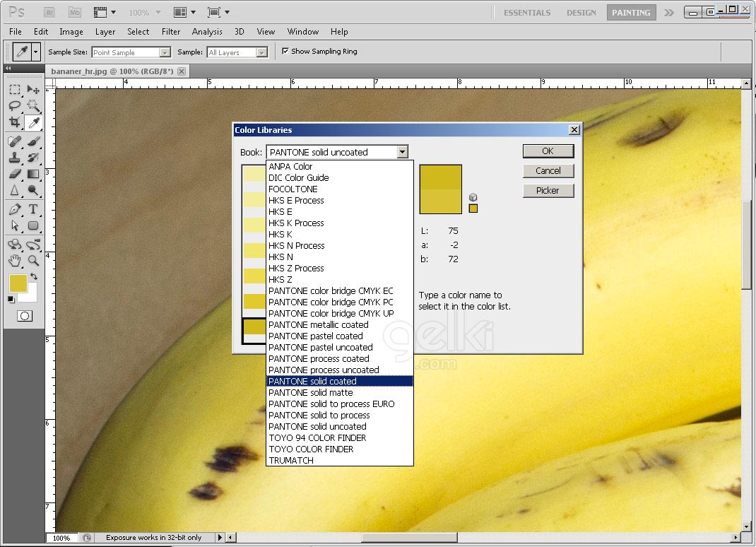Select the Rectangular Marquee tool
Image resolution: width=756 pixels, height=547 pixels.
(x=15, y=90)
